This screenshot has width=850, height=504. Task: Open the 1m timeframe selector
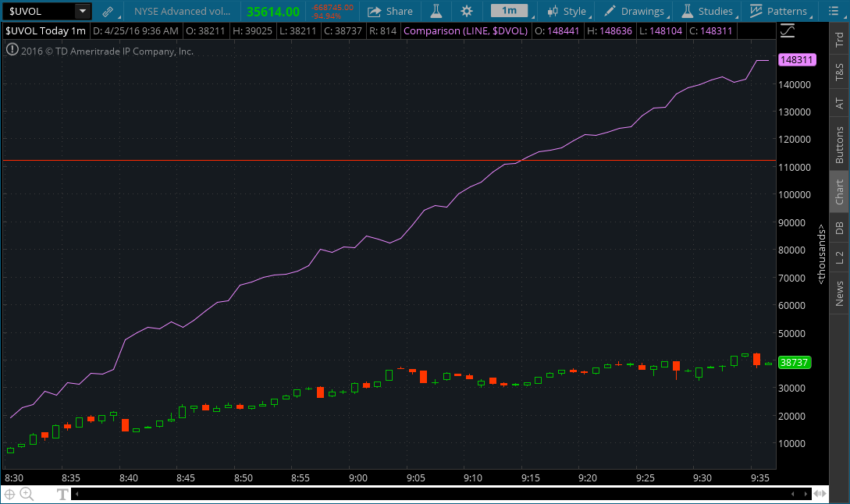[509, 11]
